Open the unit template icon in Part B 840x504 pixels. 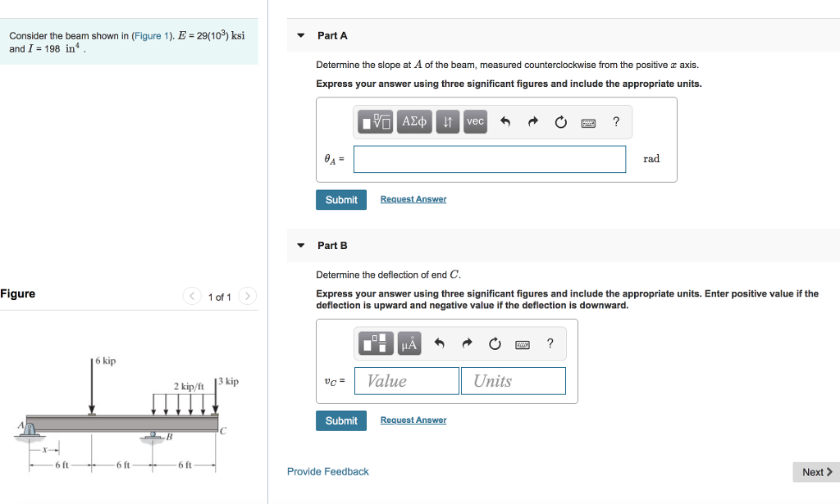375,343
